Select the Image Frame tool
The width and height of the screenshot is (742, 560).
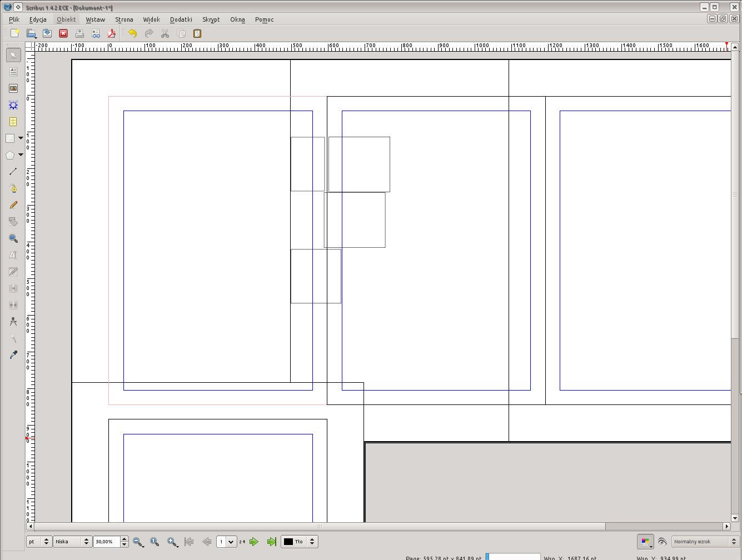[13, 88]
